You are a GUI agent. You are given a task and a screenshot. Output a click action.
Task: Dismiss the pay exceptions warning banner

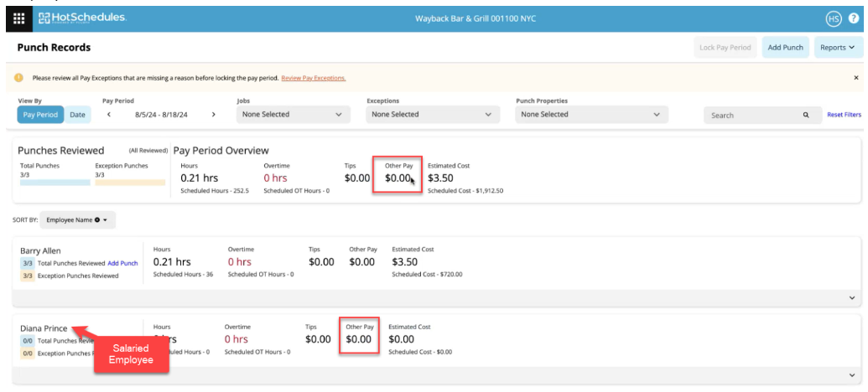point(855,78)
